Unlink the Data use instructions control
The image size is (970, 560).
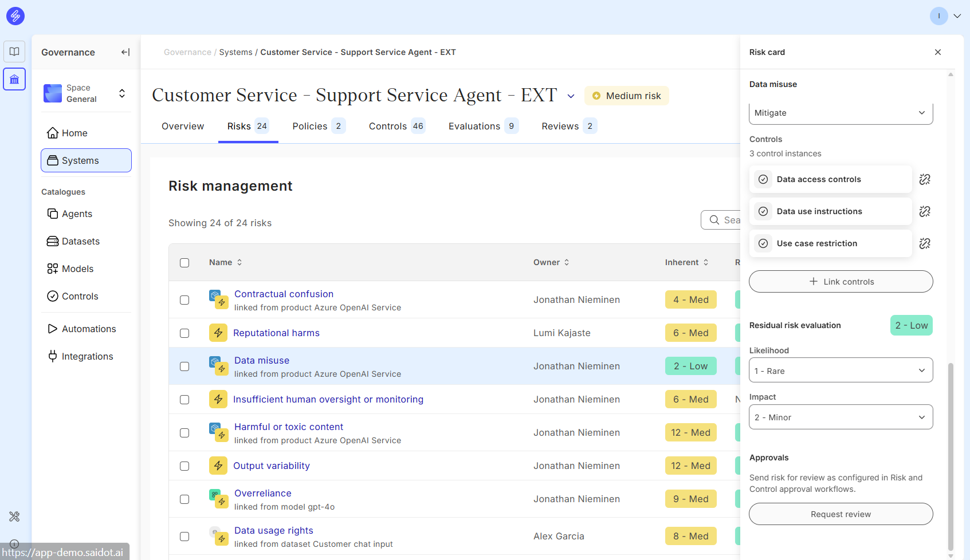[x=924, y=211]
